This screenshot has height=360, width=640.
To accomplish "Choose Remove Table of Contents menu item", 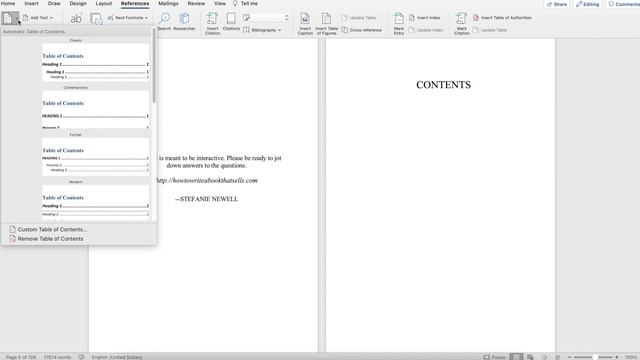I will point(50,239).
